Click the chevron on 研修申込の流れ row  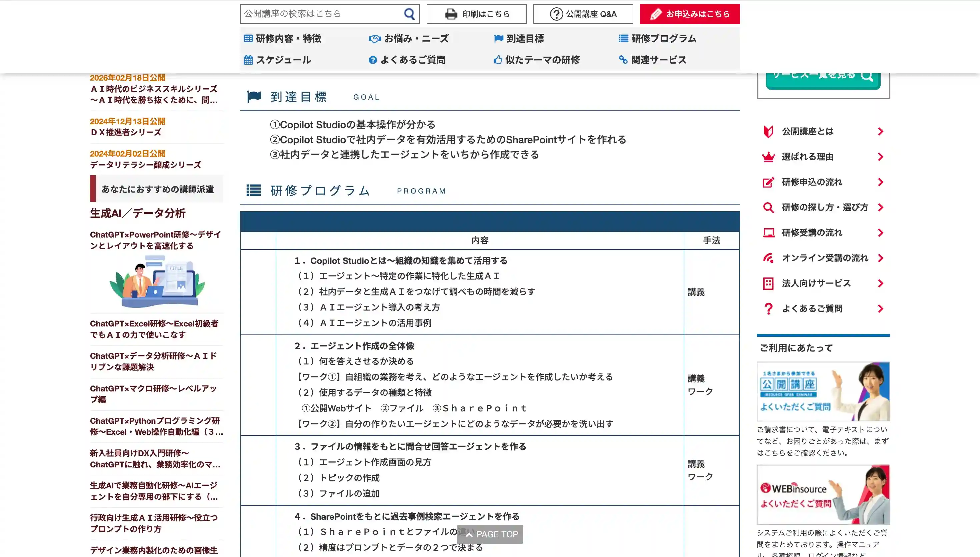[x=881, y=182]
